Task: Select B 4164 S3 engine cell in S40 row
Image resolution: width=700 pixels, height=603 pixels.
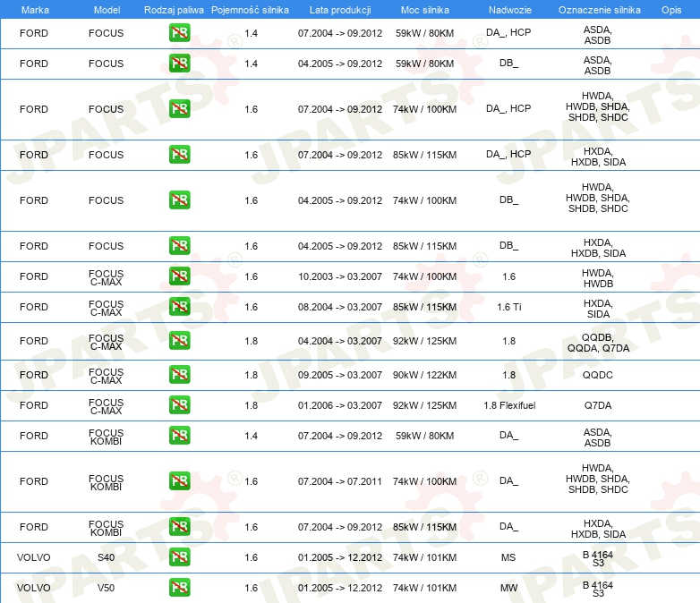Action: click(x=598, y=559)
